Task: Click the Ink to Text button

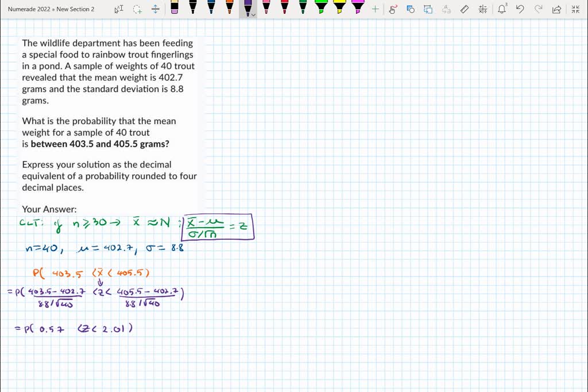Action: [x=428, y=9]
